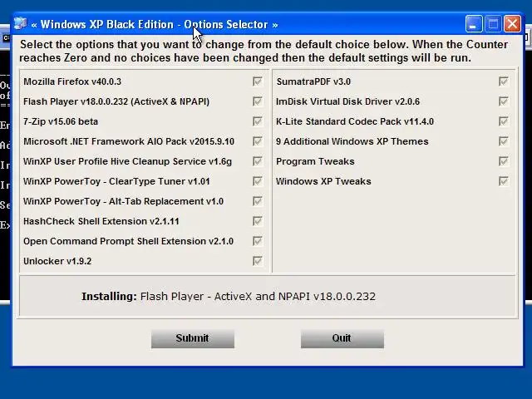Image resolution: width=532 pixels, height=399 pixels.
Task: Click the Quit button
Action: tap(342, 338)
